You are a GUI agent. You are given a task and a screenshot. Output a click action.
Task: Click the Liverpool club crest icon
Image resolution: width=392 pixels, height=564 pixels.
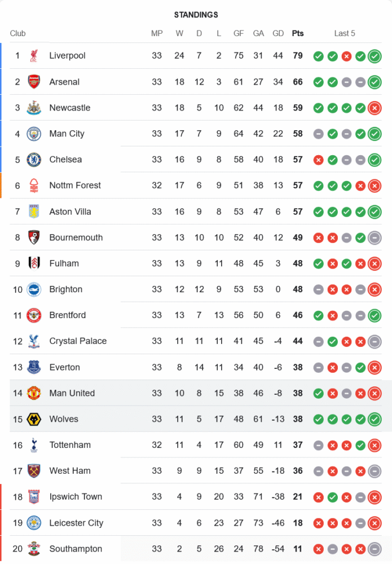34,56
